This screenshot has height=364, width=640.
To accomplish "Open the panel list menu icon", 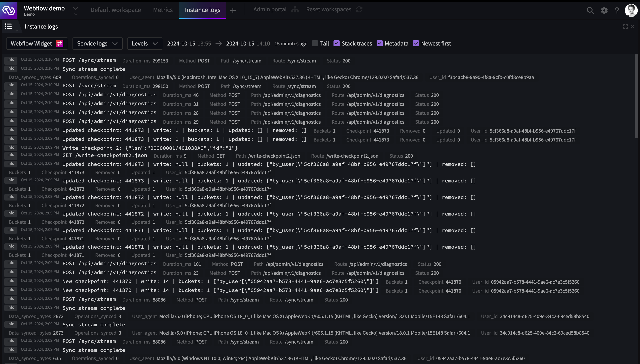I will coord(8,26).
